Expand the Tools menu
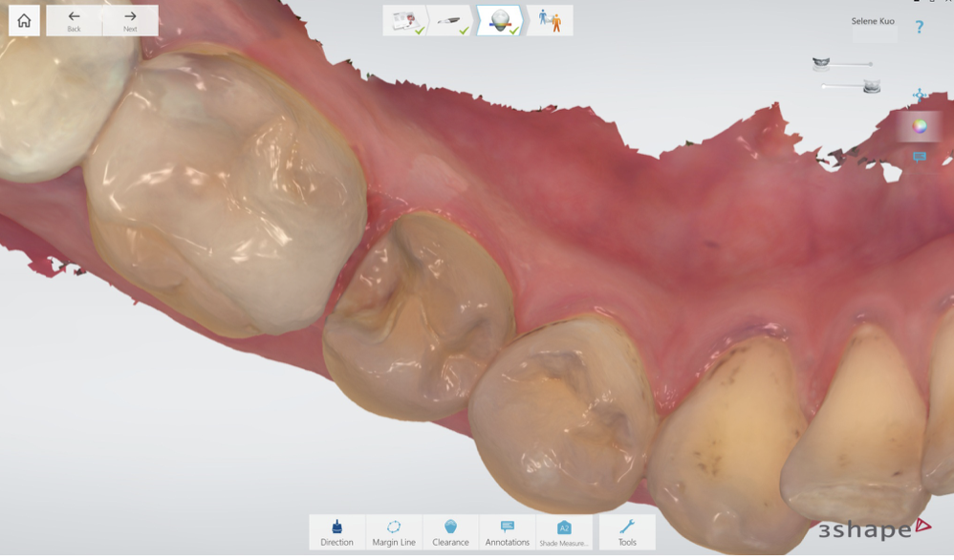954x560 pixels. [627, 532]
